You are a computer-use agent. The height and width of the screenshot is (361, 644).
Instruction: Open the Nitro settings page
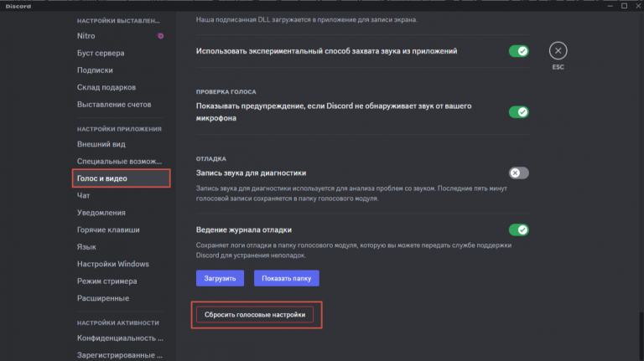[88, 36]
